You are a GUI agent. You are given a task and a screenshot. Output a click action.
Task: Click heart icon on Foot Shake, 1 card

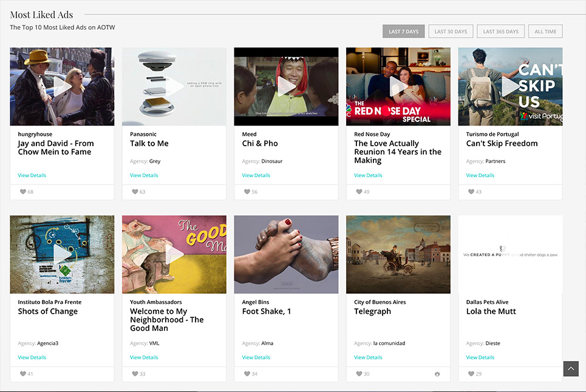(x=247, y=374)
